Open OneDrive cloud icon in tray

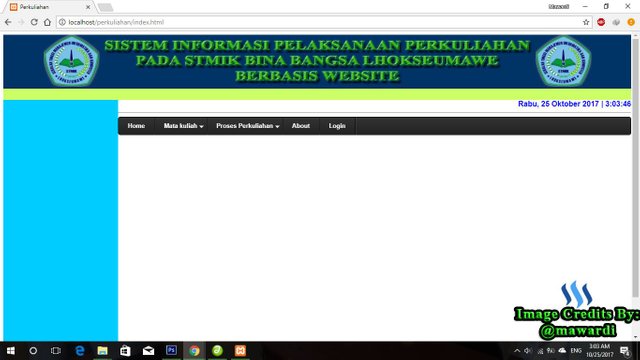click(x=562, y=351)
